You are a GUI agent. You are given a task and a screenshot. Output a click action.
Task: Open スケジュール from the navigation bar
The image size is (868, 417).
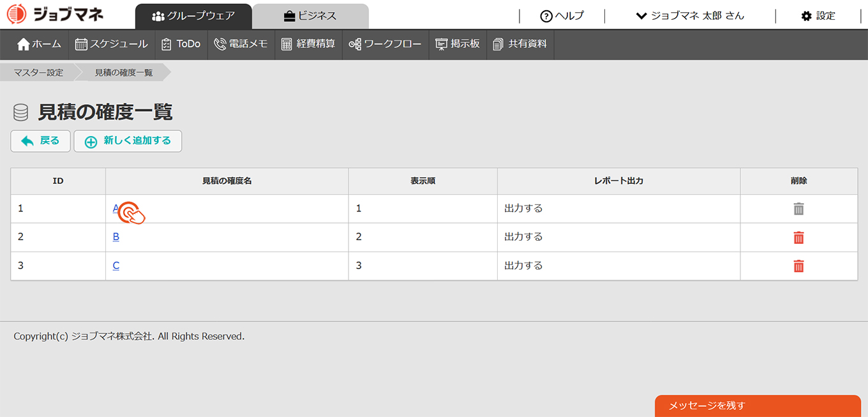[x=112, y=44]
